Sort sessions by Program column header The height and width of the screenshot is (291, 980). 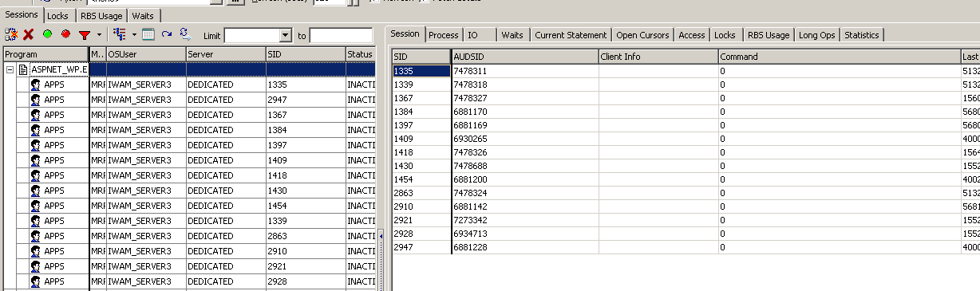pyautogui.click(x=45, y=54)
